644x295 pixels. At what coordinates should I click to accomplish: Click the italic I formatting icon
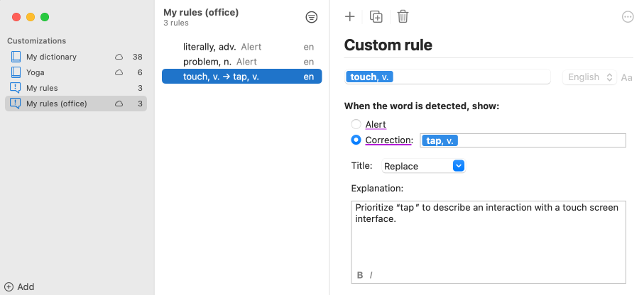[371, 275]
